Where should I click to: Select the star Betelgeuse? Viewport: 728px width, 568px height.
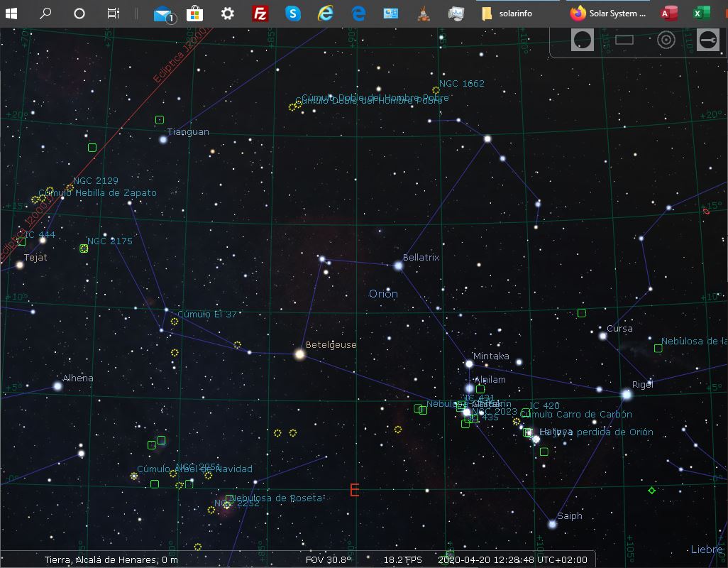299,354
